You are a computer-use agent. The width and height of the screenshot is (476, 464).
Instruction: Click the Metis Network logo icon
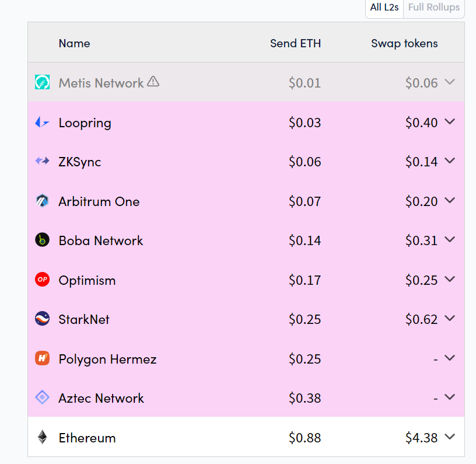pos(42,82)
